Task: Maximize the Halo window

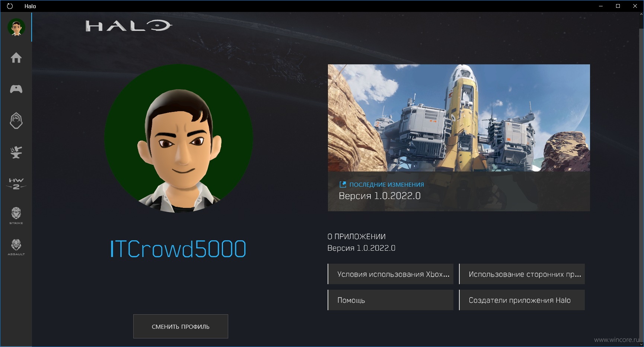Action: [618, 6]
